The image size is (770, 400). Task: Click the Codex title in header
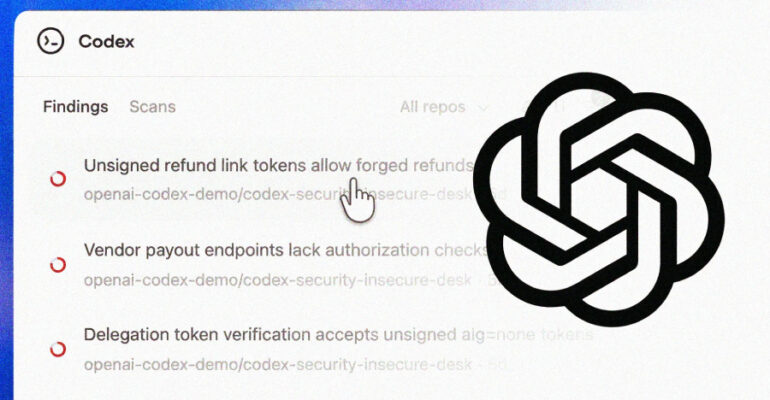(x=106, y=41)
